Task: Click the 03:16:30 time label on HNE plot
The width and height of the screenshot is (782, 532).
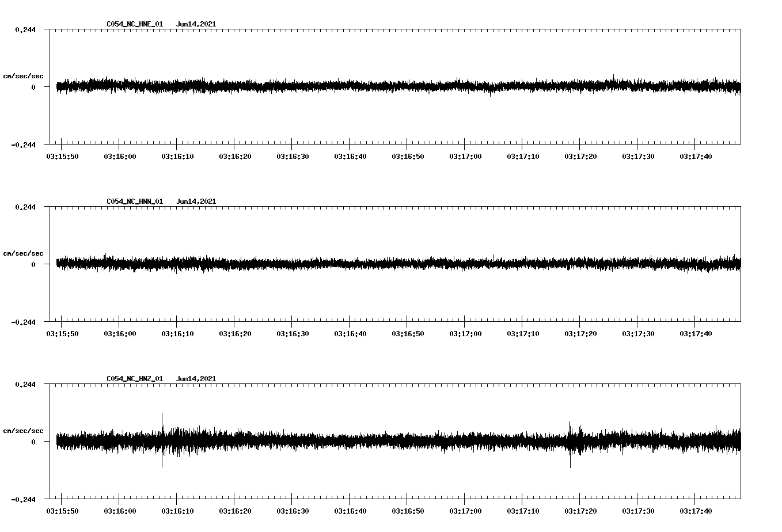Action: [x=293, y=157]
